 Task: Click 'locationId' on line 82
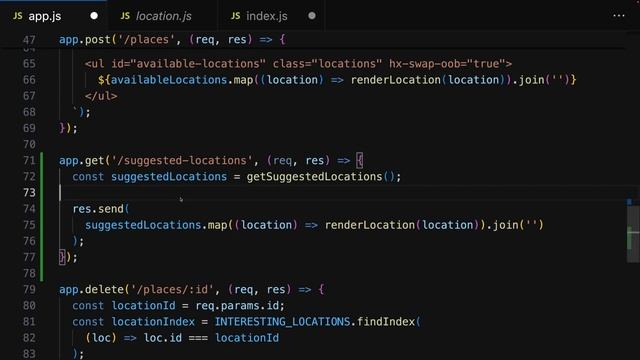247,338
